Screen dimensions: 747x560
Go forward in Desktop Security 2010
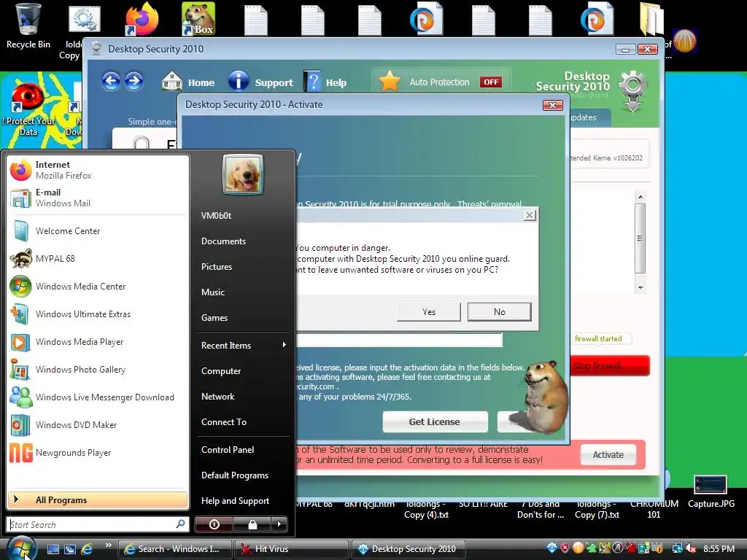pyautogui.click(x=134, y=80)
